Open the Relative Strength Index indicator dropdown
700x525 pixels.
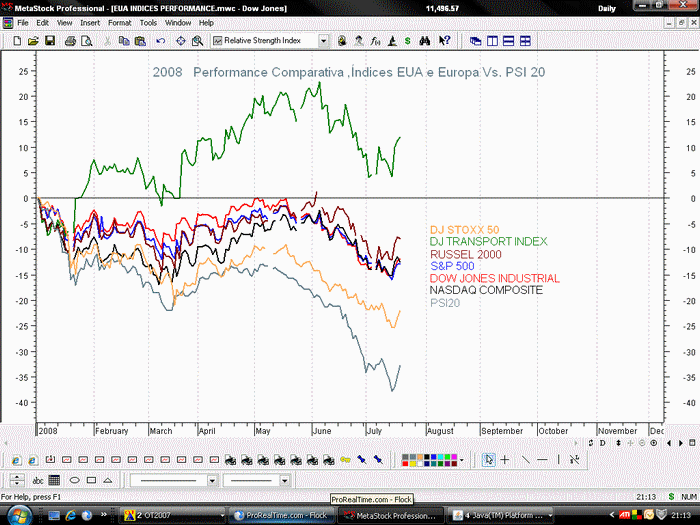[323, 41]
